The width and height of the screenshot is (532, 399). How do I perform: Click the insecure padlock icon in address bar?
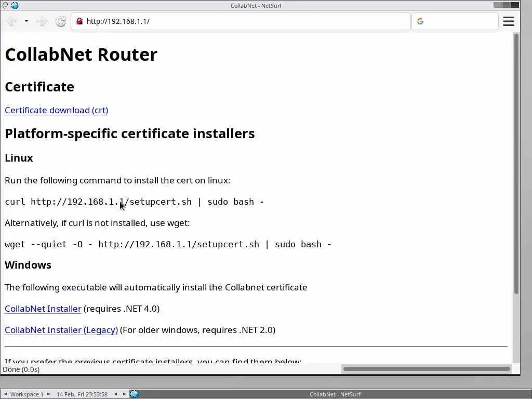click(x=79, y=21)
